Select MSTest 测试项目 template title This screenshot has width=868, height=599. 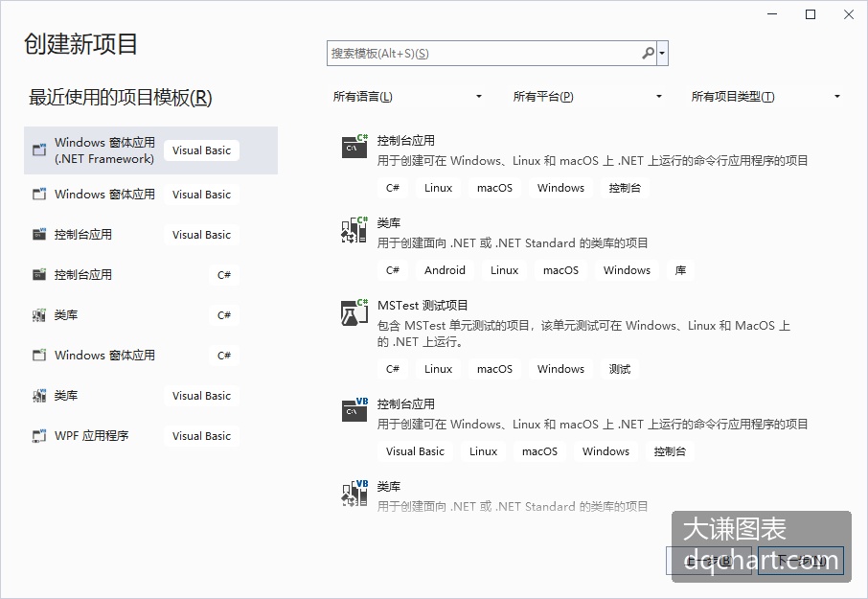tap(423, 305)
